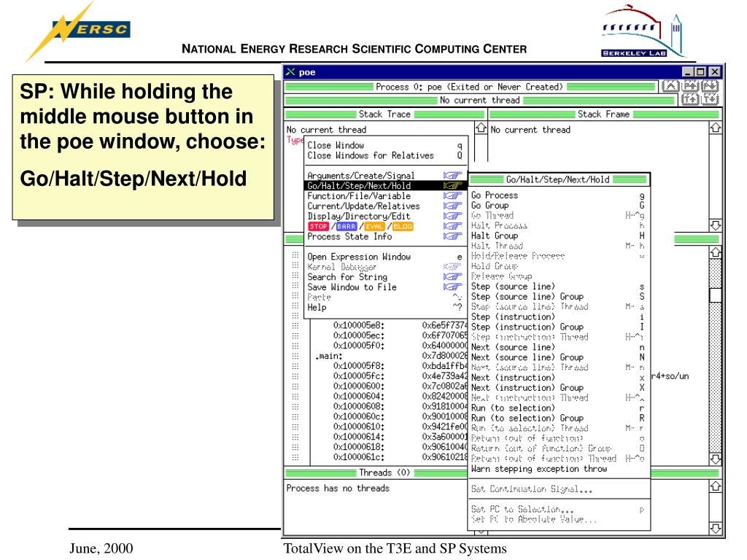747x560 pixels.
Task: Open submenu hand icon beside Kernel Debugger
Action: tap(452, 267)
